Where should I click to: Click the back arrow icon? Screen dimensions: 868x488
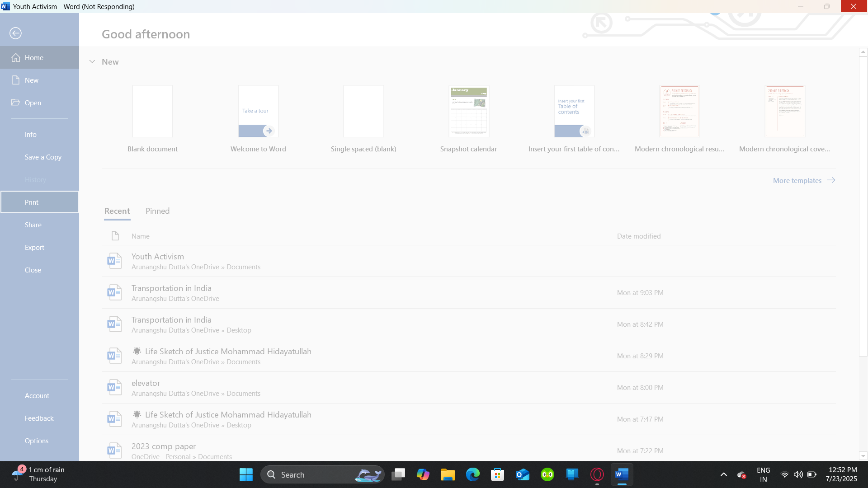[x=15, y=33]
